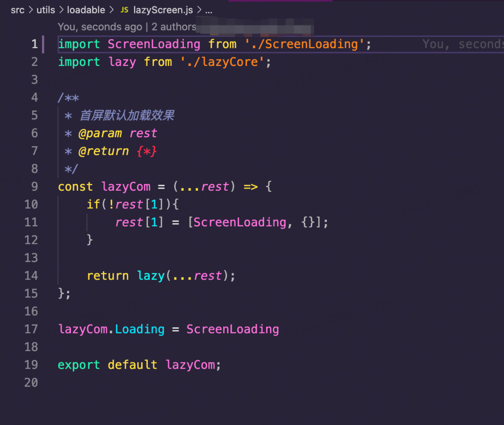The height and width of the screenshot is (425, 504).
Task: Click 'lazyCom' on the export line
Action: pos(190,365)
